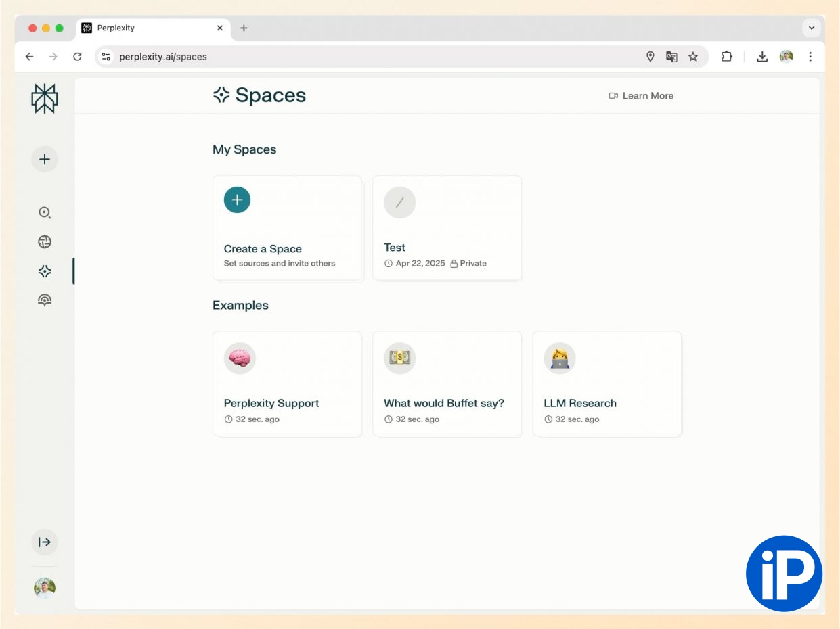Open the Home search sidebar icon
Viewport: 840px width, 629px height.
pos(45,212)
